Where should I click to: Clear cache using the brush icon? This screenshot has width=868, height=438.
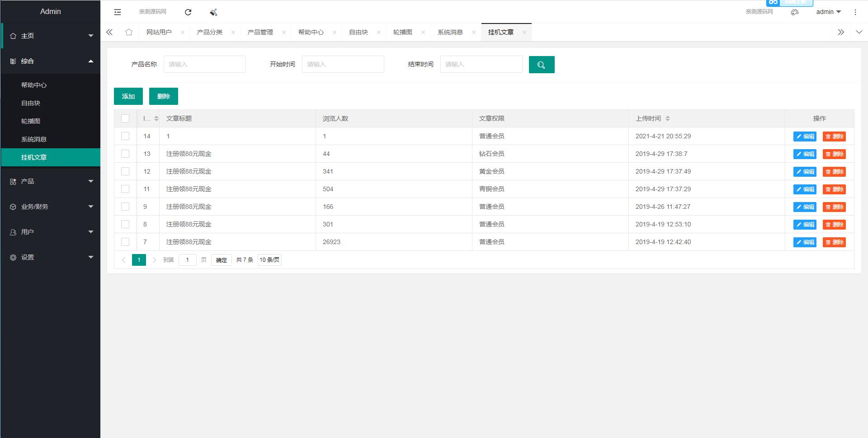pos(213,12)
